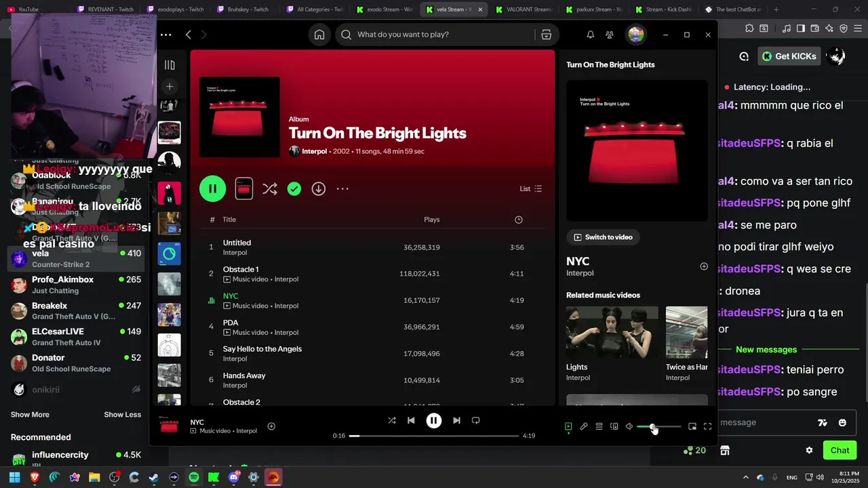Send the message with the green Chat button

[x=840, y=450]
